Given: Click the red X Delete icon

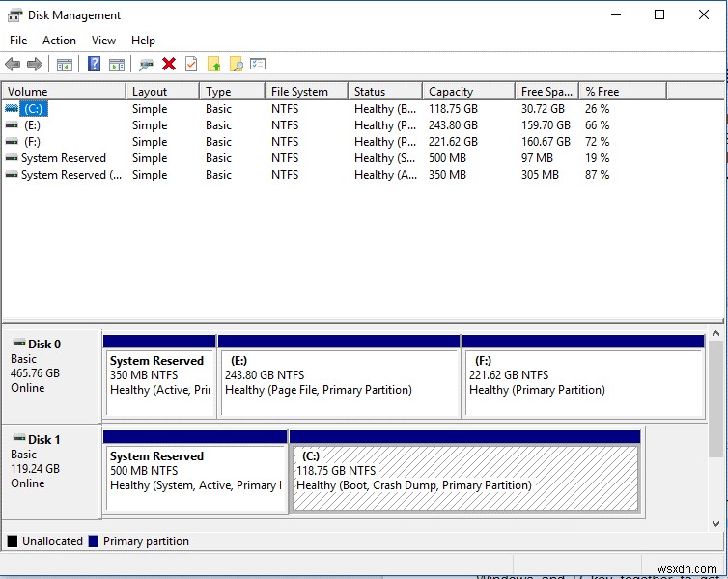Looking at the screenshot, I should [169, 65].
